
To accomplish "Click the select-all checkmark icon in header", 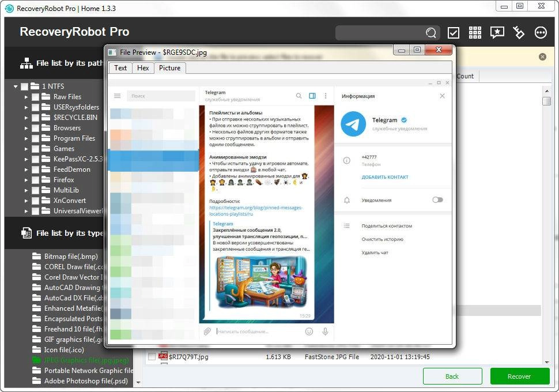I will click(x=453, y=33).
